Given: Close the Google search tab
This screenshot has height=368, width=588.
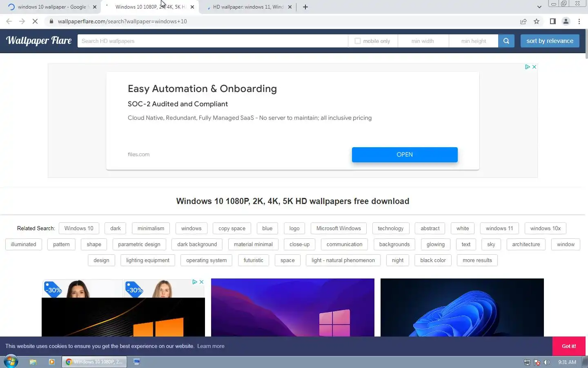Looking at the screenshot, I should (x=95, y=7).
